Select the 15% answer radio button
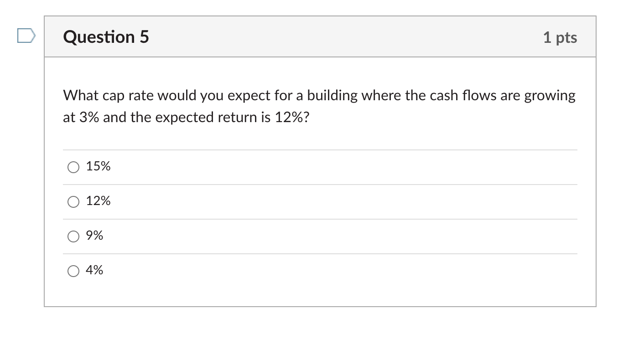644x339 pixels. 73,167
